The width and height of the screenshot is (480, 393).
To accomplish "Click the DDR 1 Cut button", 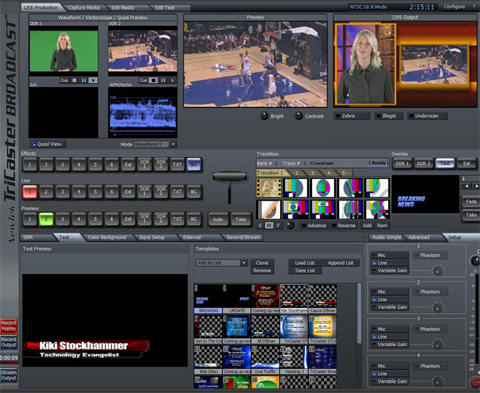I will 64,80.
